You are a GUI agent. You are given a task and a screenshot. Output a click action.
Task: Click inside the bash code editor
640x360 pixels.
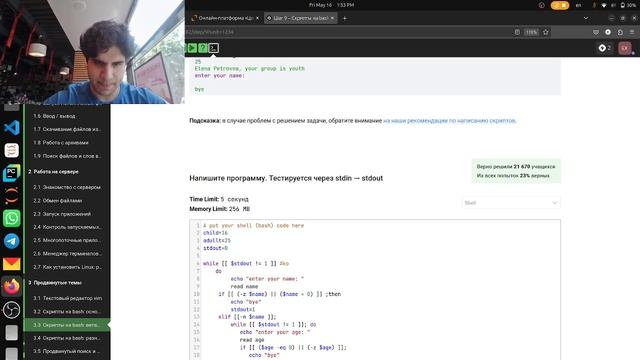375,290
